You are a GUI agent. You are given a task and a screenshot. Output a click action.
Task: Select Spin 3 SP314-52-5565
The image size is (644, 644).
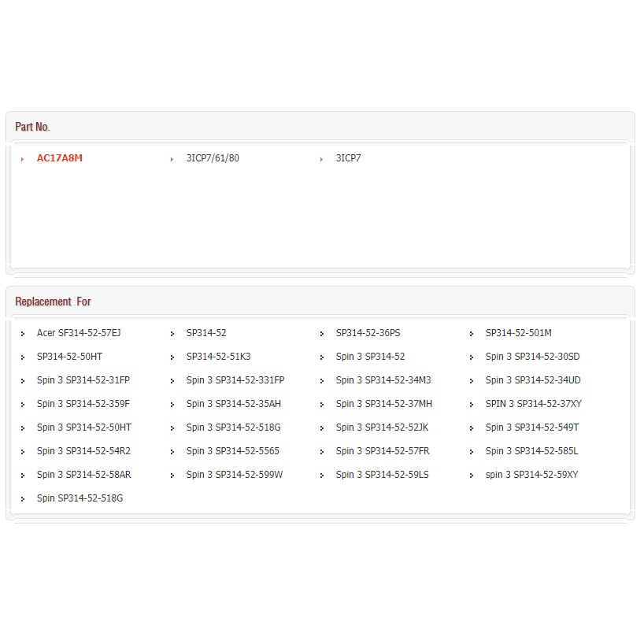(233, 451)
